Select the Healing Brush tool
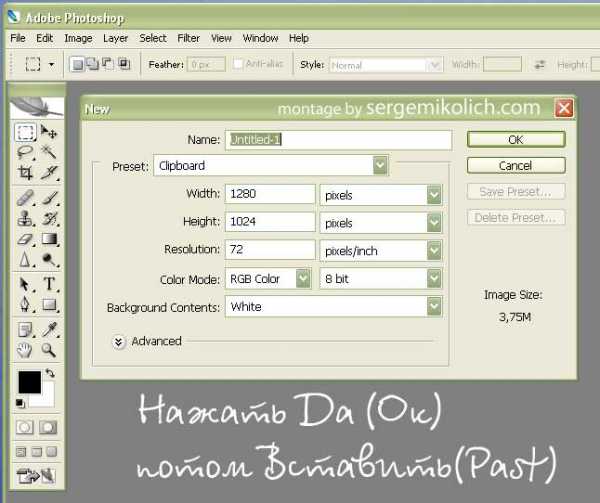 coord(25,198)
